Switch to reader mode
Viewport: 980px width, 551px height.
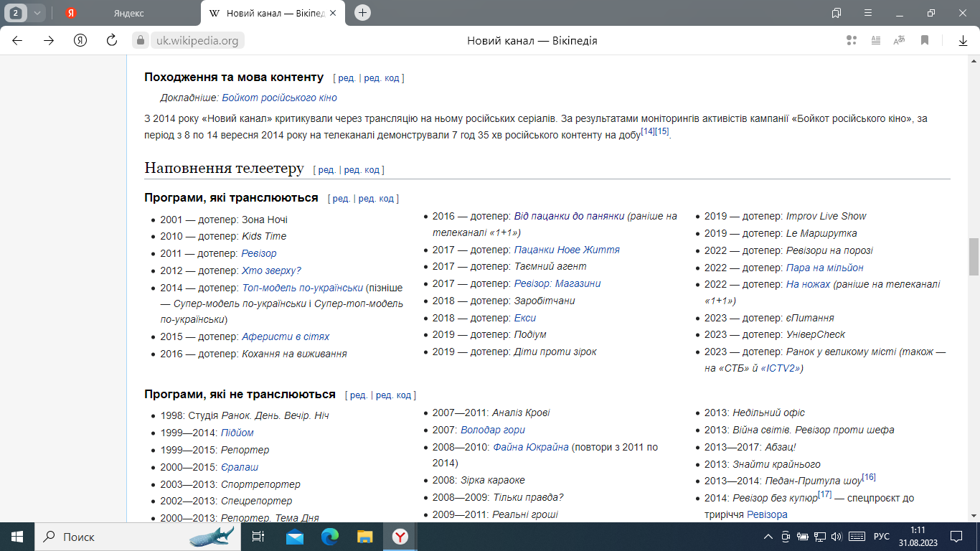pos(876,40)
